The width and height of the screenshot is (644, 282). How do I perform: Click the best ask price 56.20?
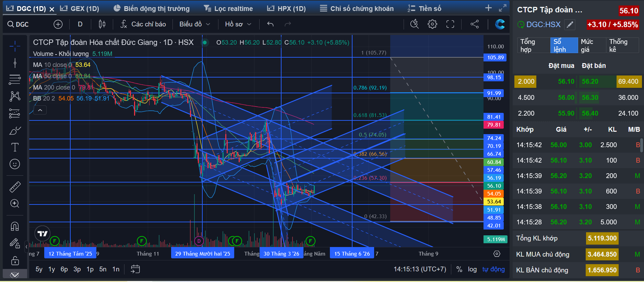pos(590,81)
